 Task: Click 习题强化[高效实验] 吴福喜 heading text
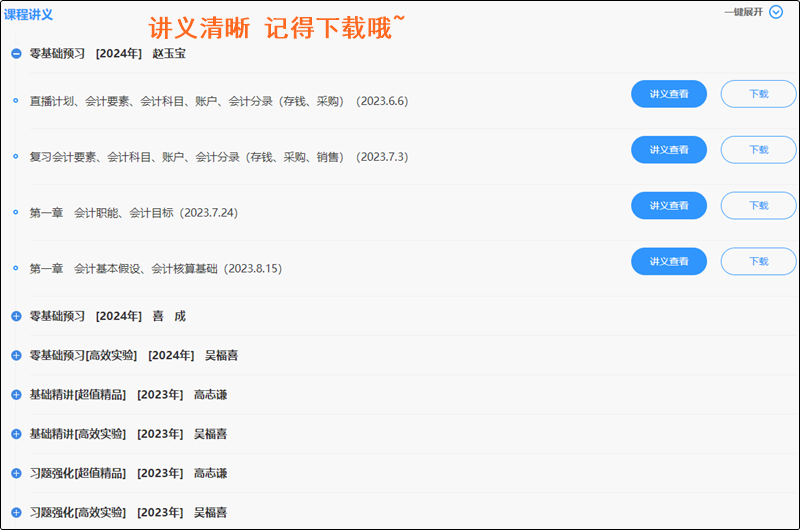128,513
